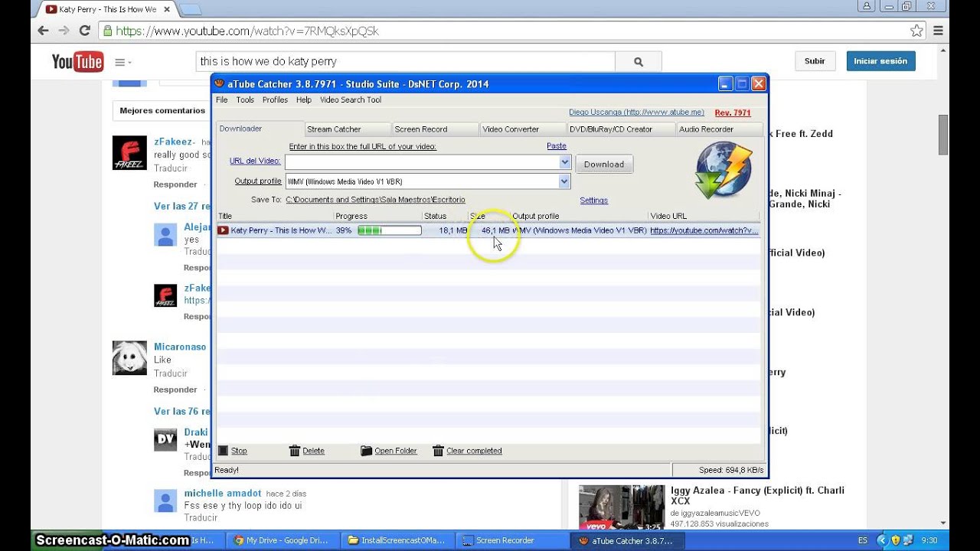The image size is (980, 551).
Task: Open the Tools menu
Action: coord(245,99)
